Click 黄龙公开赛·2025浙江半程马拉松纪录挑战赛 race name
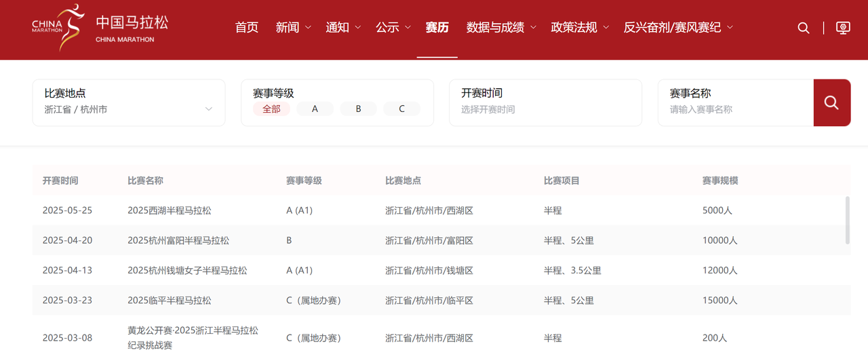Screen dimensions: 868x359 coord(193,338)
